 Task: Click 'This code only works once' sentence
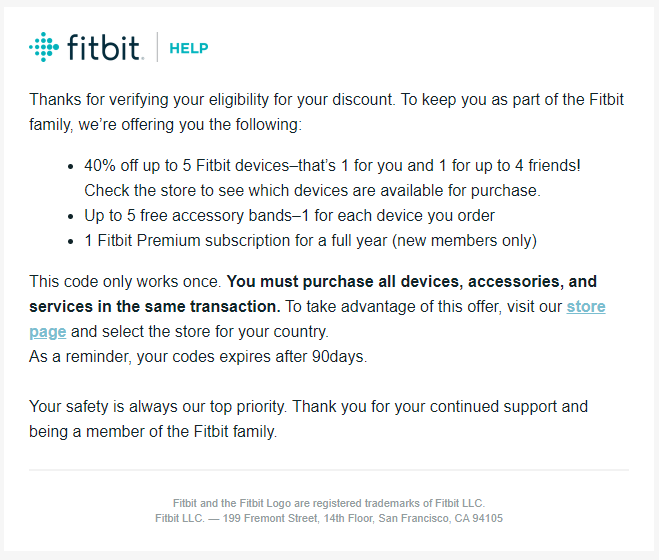[x=126, y=282]
